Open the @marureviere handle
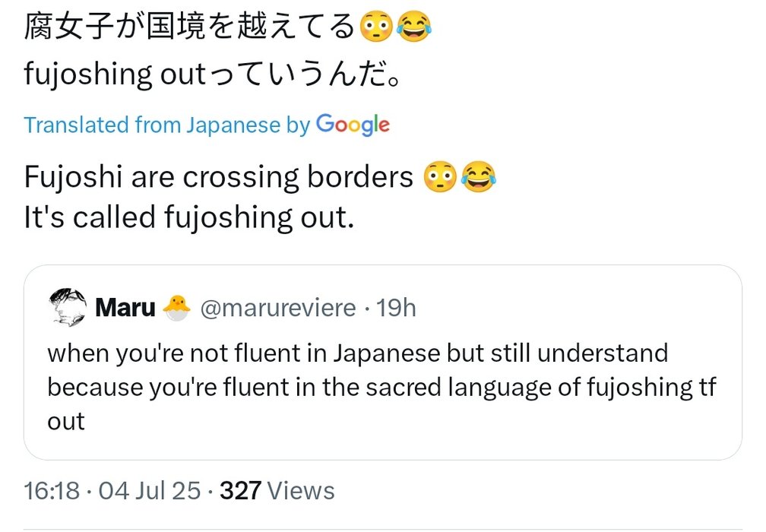766x532 pixels. pyautogui.click(x=277, y=308)
